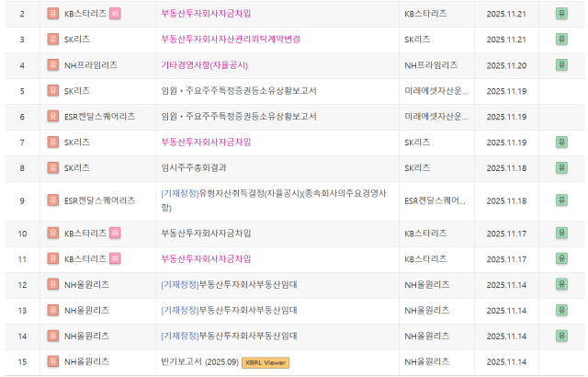
Task: Click the green 유 badge at the end of row 10
Action: tap(561, 233)
